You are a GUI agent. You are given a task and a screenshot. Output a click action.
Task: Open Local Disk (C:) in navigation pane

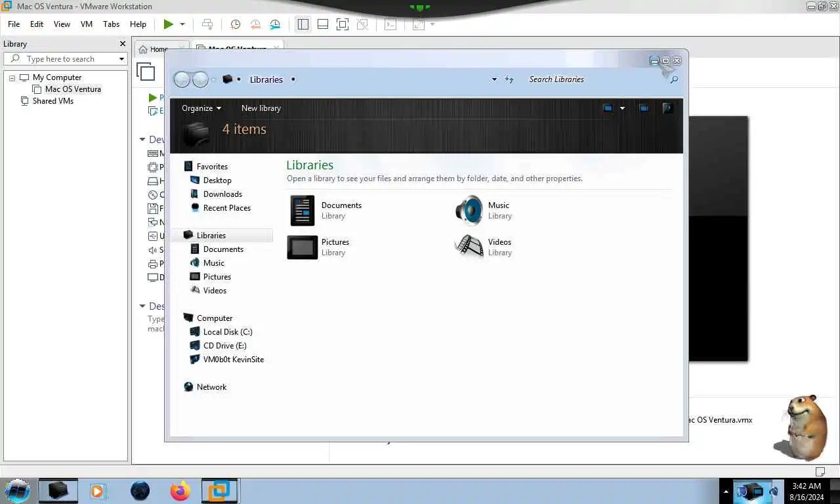click(x=228, y=332)
